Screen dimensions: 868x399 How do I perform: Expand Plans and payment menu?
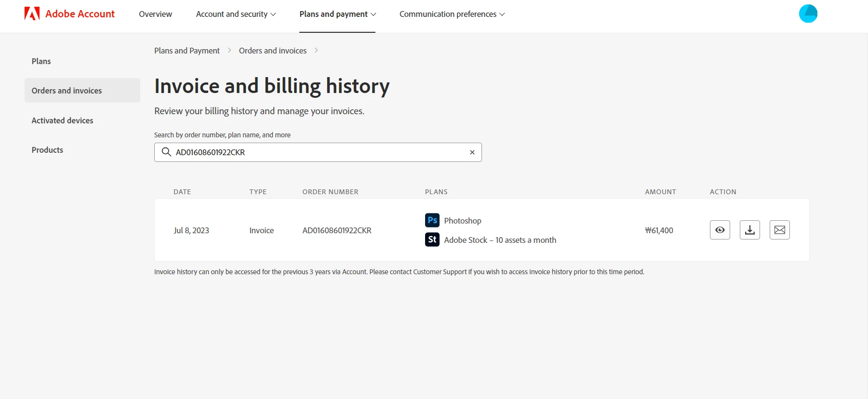[337, 14]
